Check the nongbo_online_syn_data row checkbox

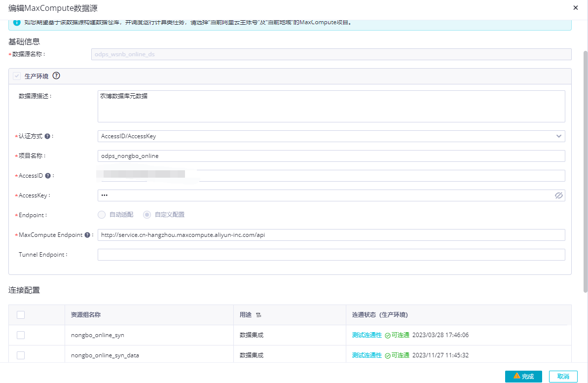pos(21,355)
